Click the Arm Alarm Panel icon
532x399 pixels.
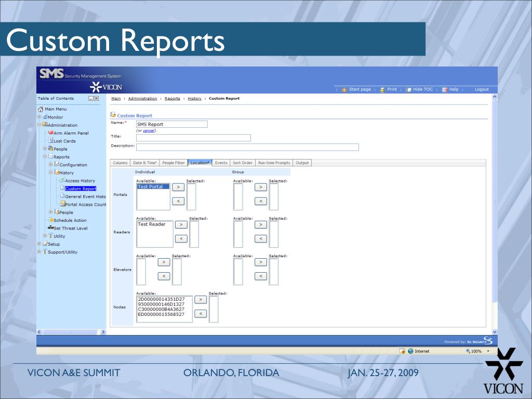[x=50, y=132]
